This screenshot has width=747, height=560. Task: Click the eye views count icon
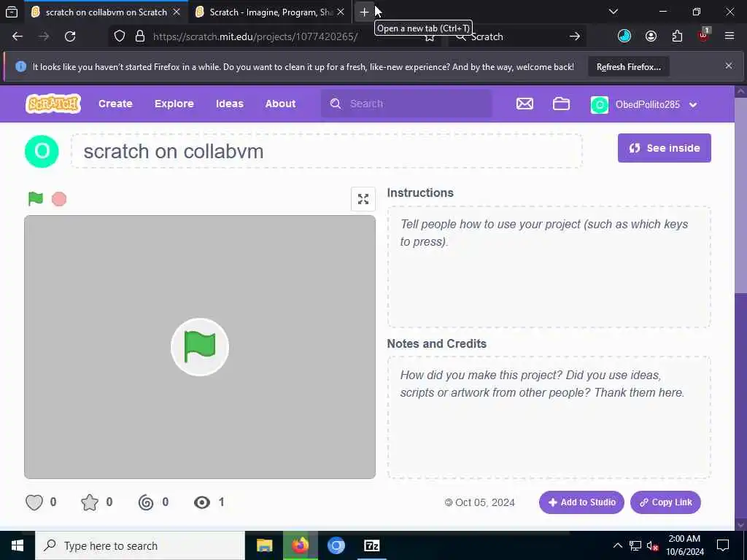point(202,502)
